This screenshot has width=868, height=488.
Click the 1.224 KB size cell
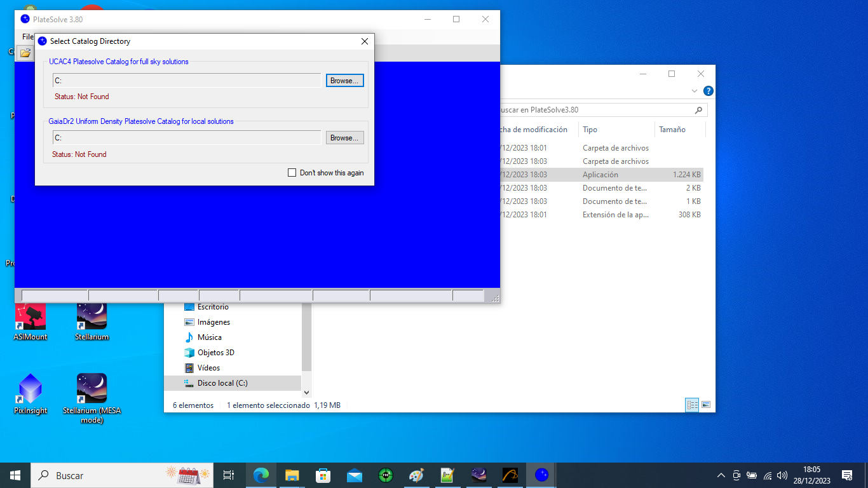click(686, 175)
